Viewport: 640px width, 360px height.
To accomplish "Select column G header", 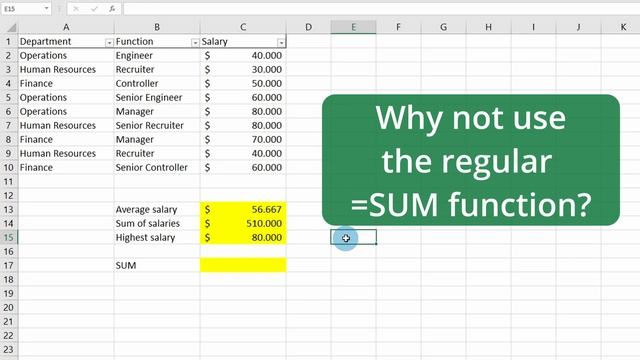I will coord(443,27).
